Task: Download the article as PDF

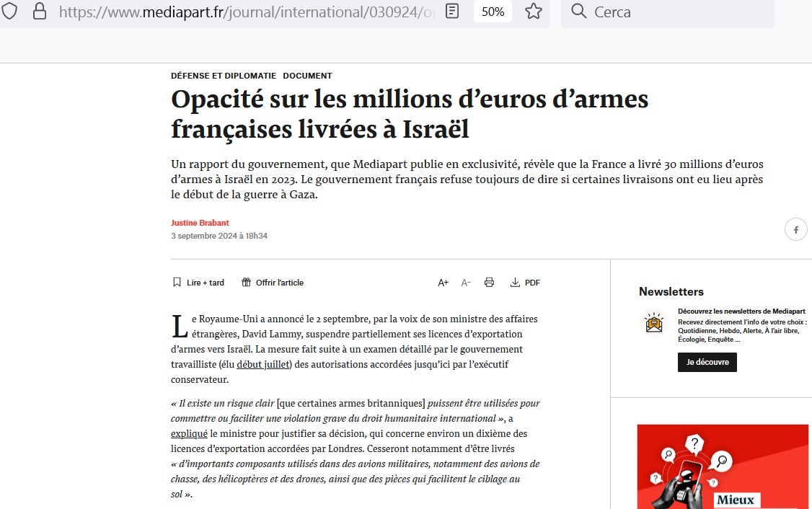Action: click(525, 283)
